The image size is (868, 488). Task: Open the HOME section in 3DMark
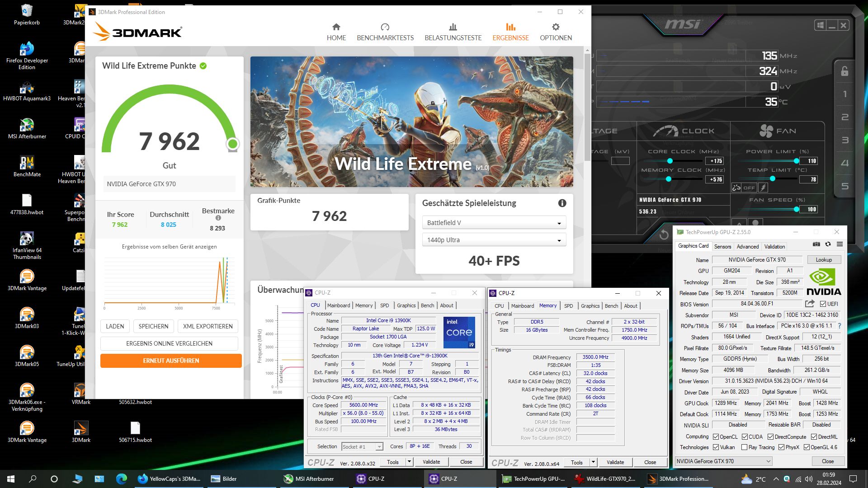[x=336, y=32]
